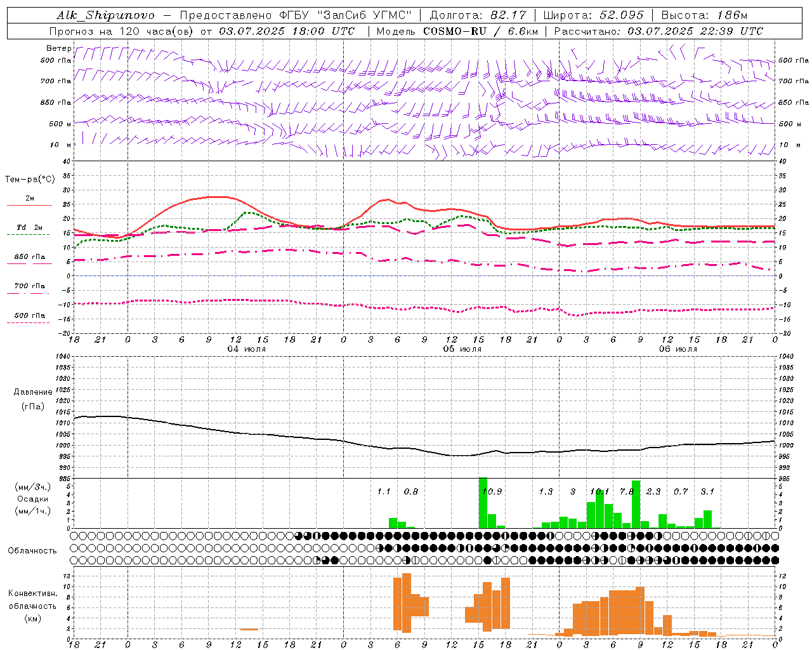Click the 700 гПа wind level label on left
The width and height of the screenshot is (812, 650).
[x=56, y=81]
